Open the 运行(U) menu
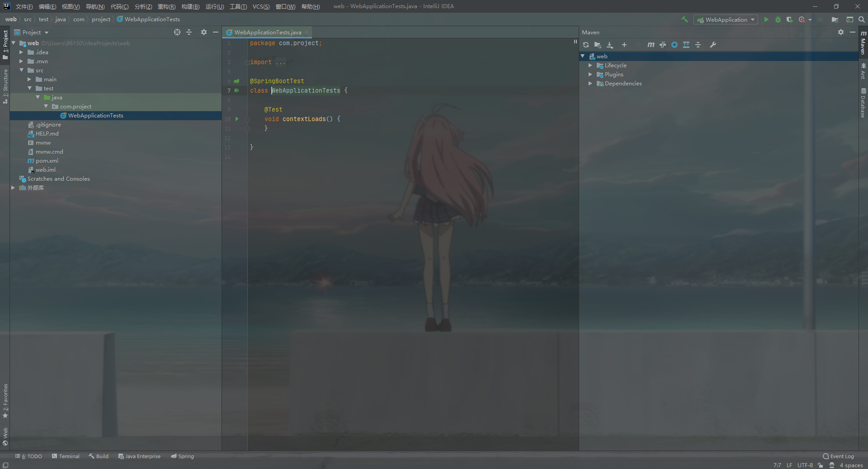 pos(214,6)
